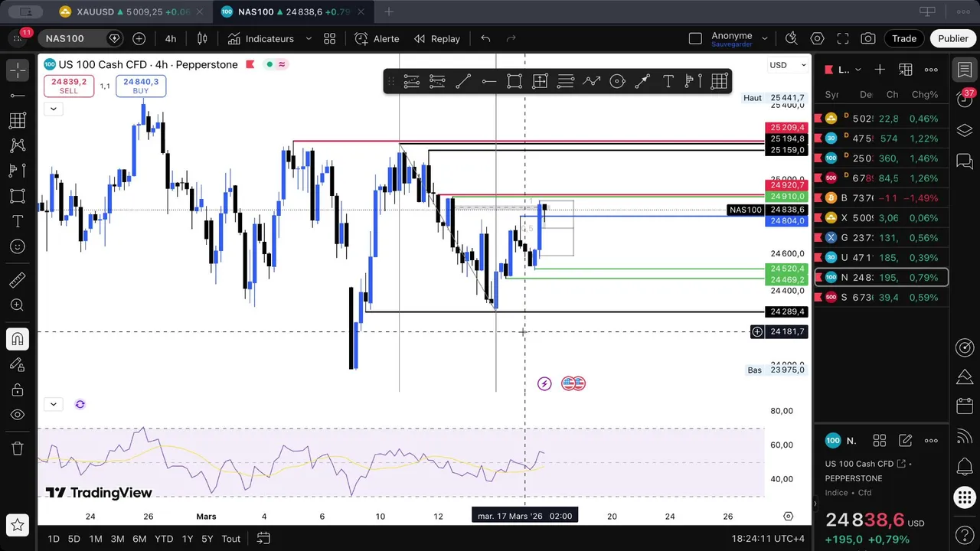Change the 4h timeframe interval

click(x=171, y=38)
